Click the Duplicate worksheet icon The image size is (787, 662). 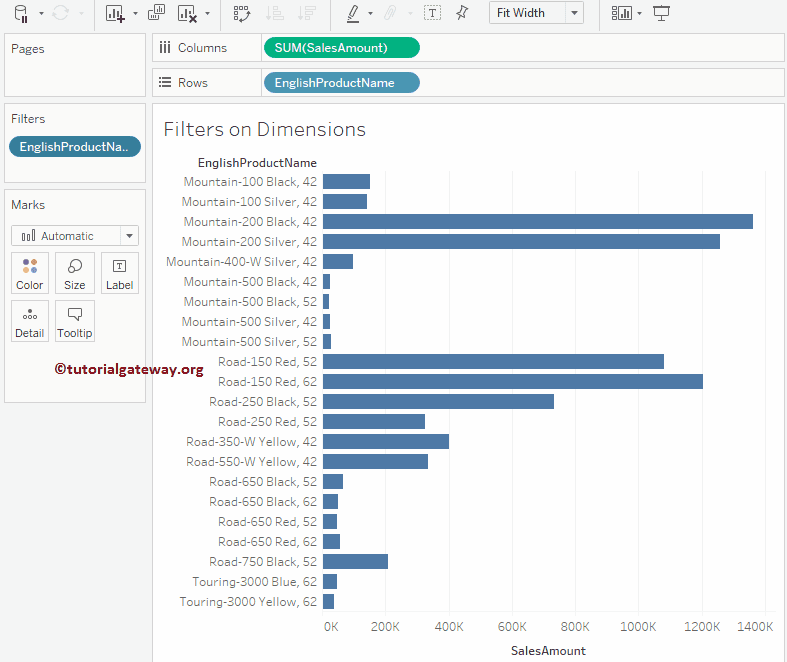click(x=156, y=13)
